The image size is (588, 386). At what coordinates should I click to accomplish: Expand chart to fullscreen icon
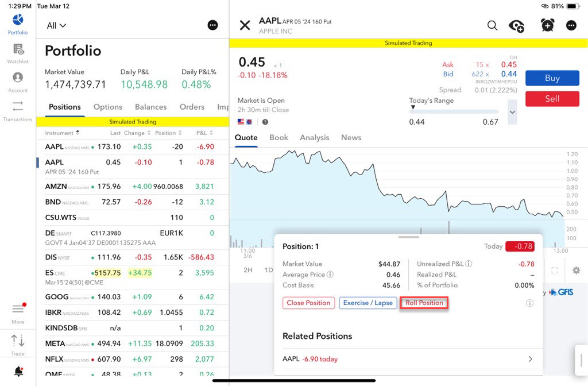pos(555,270)
